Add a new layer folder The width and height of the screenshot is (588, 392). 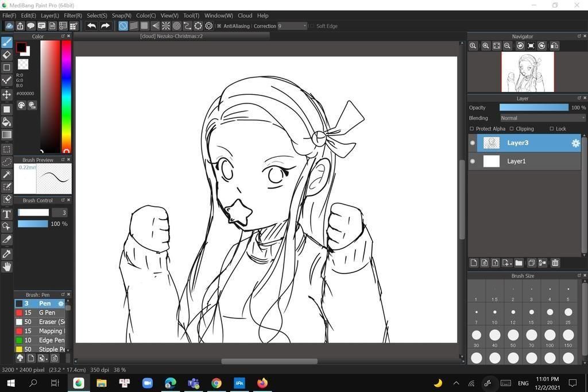[x=519, y=263]
